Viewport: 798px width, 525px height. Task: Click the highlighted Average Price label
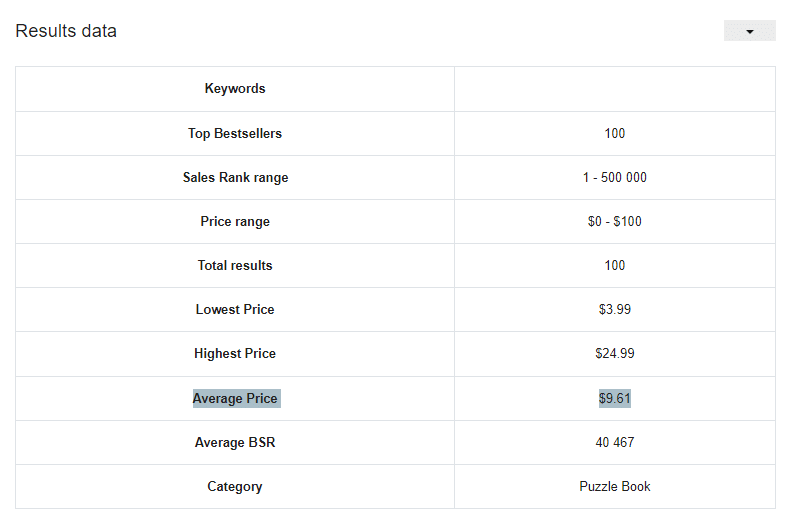tap(235, 398)
